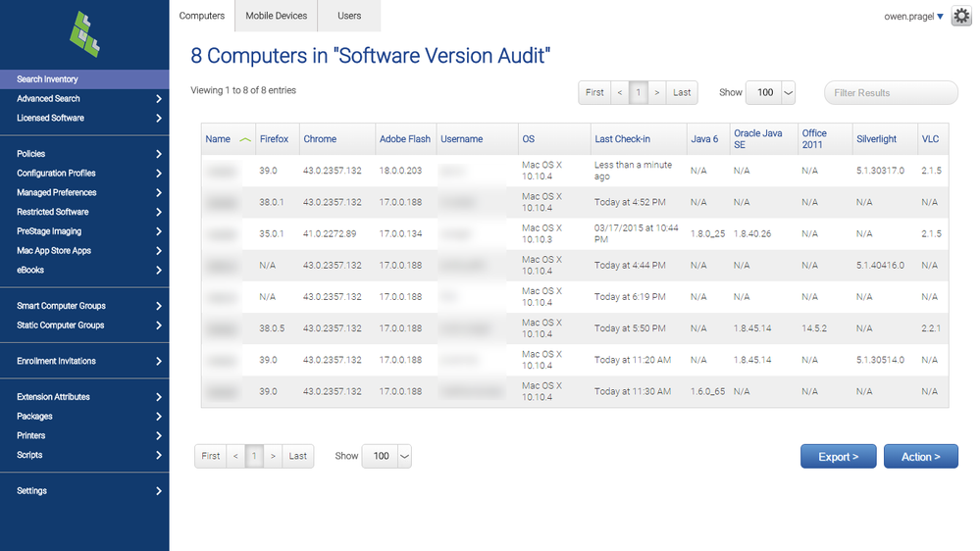The width and height of the screenshot is (980, 551).
Task: Open Printers section
Action: tap(84, 435)
